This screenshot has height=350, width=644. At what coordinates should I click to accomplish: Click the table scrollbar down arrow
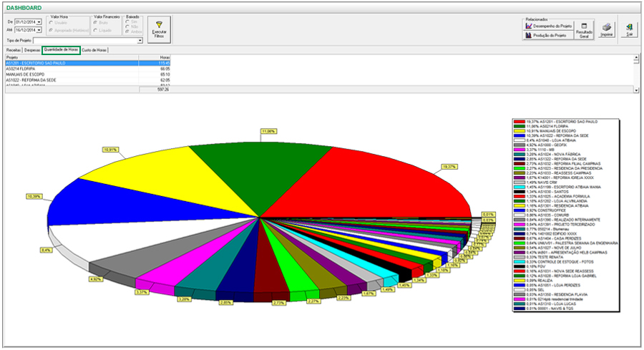coord(636,90)
